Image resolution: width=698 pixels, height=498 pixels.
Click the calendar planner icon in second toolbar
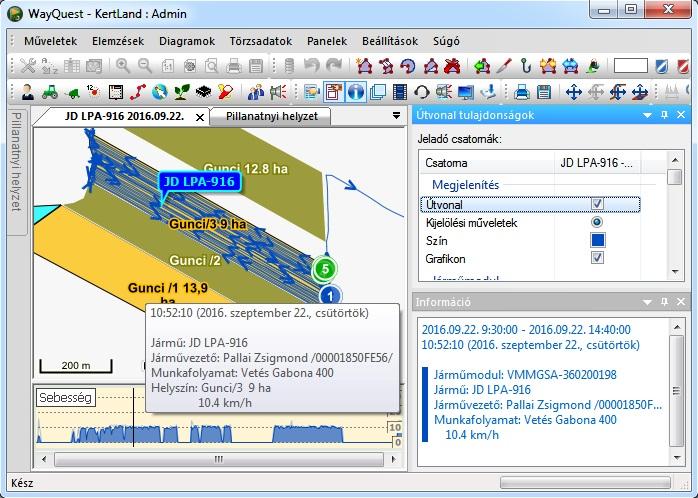tap(116, 92)
